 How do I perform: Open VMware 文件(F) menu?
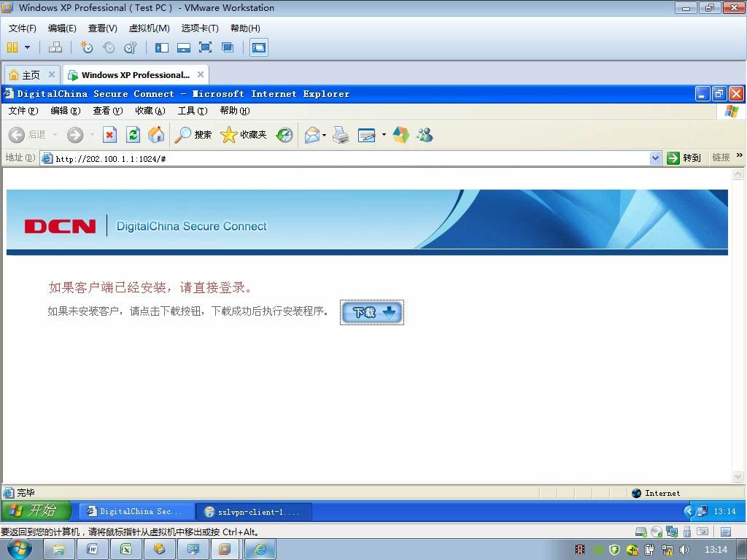coord(23,28)
